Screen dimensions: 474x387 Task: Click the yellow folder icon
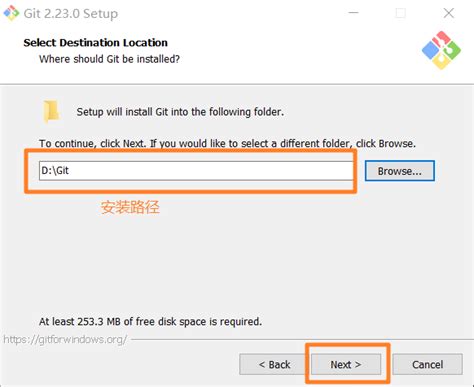tap(51, 111)
